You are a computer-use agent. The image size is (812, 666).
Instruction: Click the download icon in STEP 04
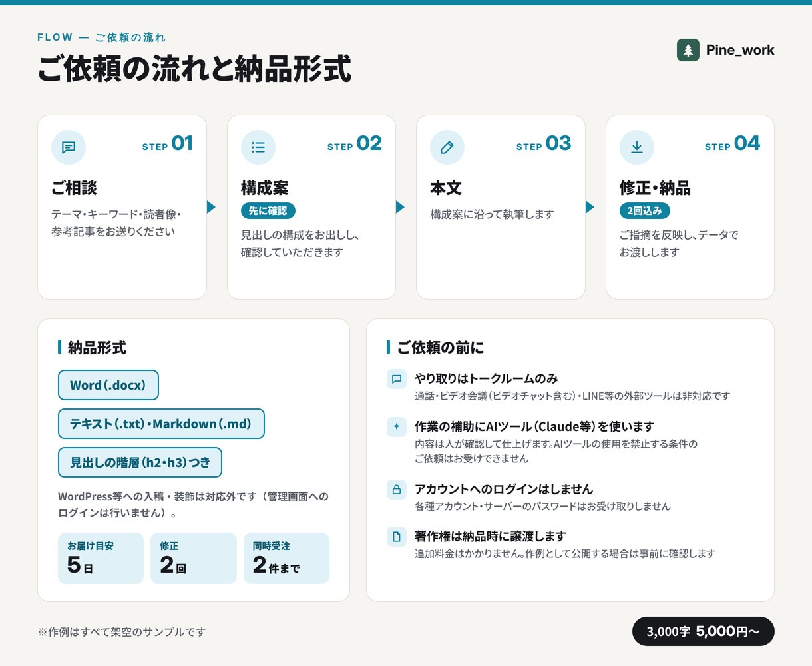pos(637,147)
